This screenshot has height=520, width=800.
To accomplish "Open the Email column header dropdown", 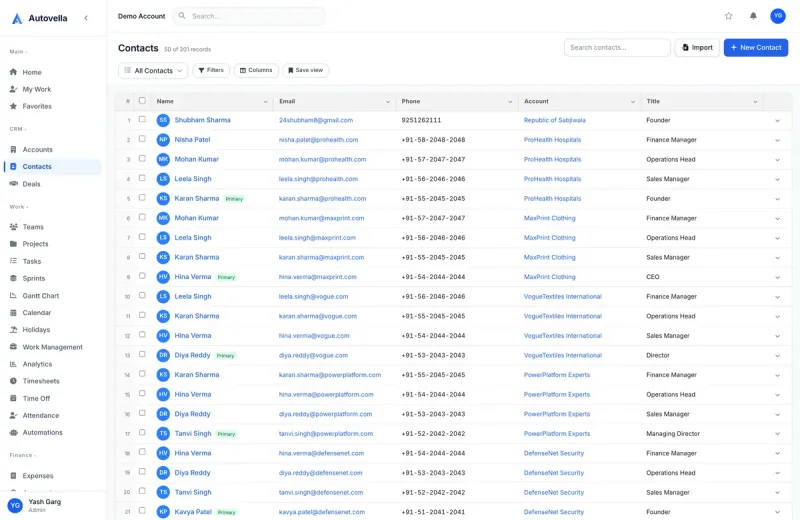I will click(x=388, y=102).
